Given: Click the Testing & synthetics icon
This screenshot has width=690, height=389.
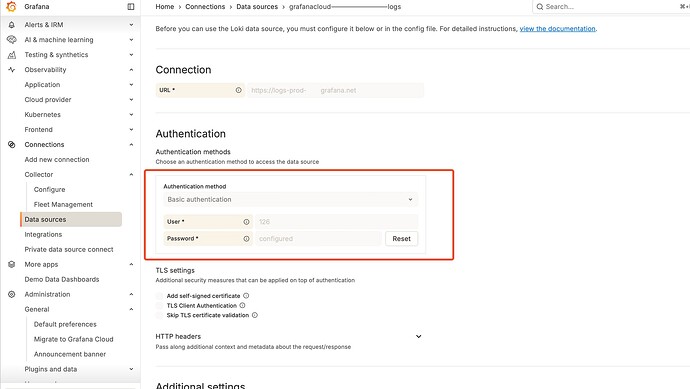Looking at the screenshot, I should point(12,55).
